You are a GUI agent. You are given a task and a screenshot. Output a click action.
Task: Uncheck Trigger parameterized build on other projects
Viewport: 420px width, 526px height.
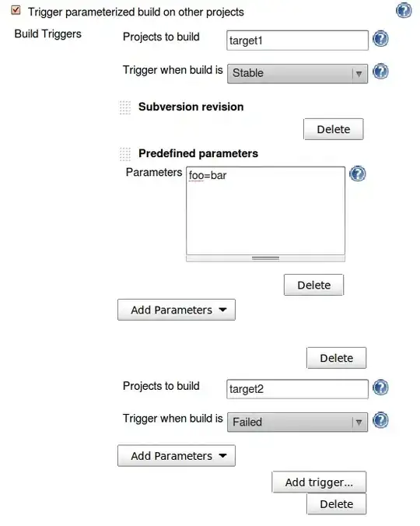[16, 10]
